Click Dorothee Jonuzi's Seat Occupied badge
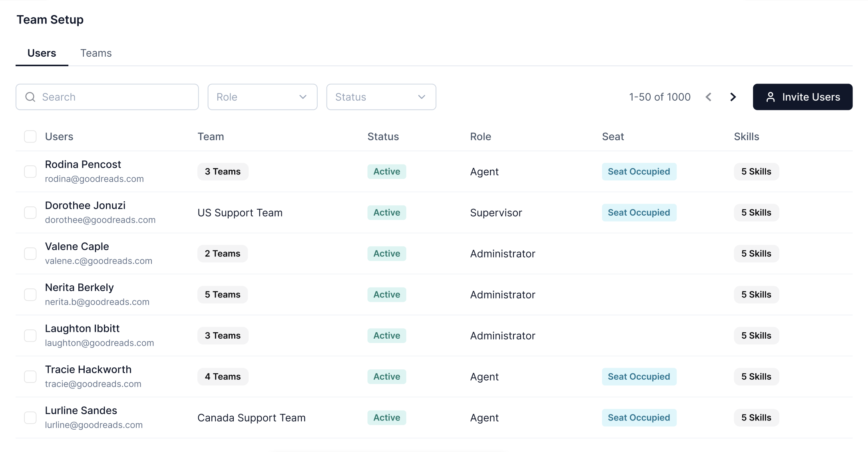This screenshot has height=452, width=868. coord(639,213)
